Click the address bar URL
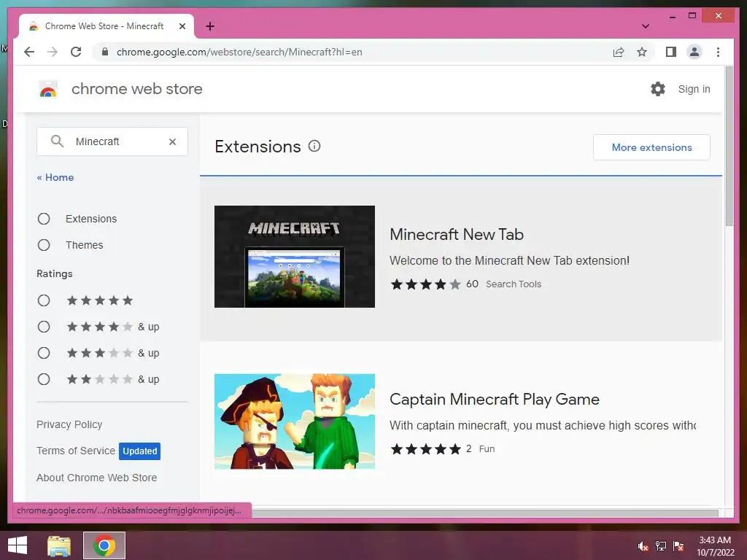The width and height of the screenshot is (747, 560). (x=239, y=52)
